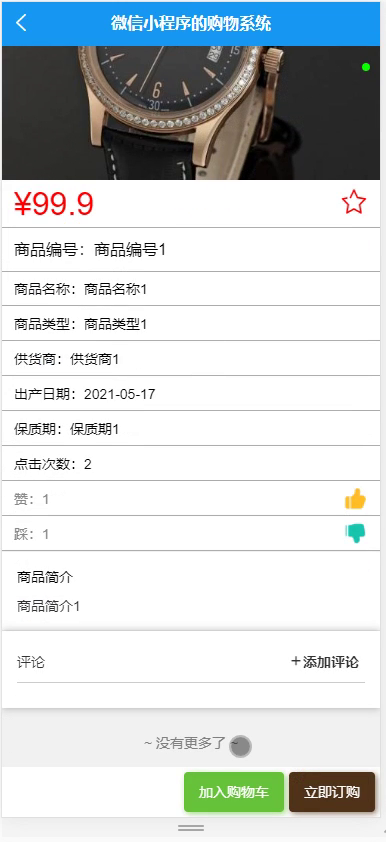Dislike the product with thumbs-down icon
386x842 pixels.
pyautogui.click(x=355, y=533)
